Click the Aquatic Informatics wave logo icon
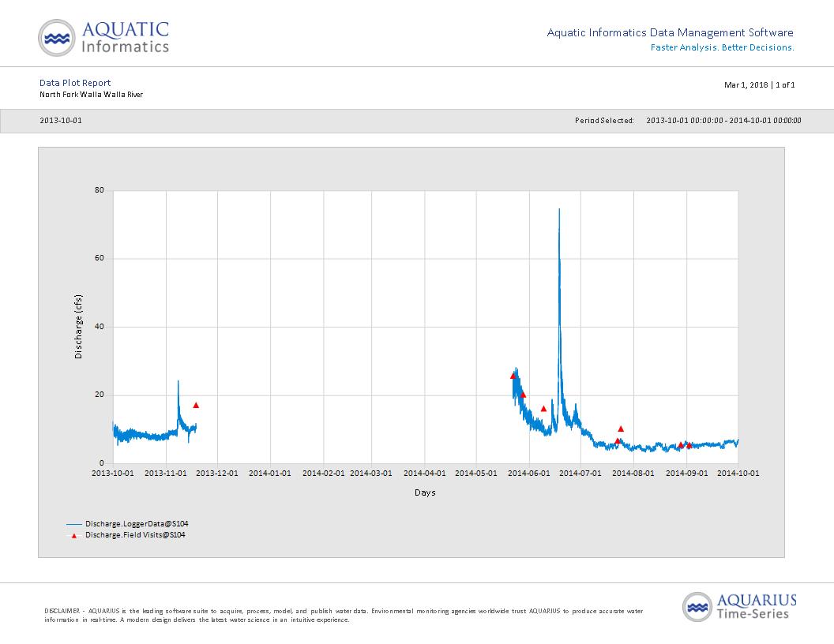 pyautogui.click(x=57, y=38)
